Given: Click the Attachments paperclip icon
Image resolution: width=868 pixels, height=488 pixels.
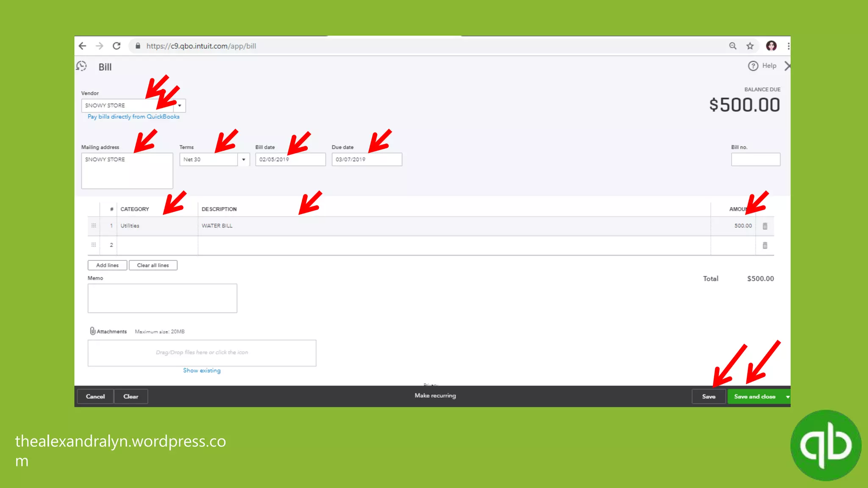Looking at the screenshot, I should pos(92,331).
